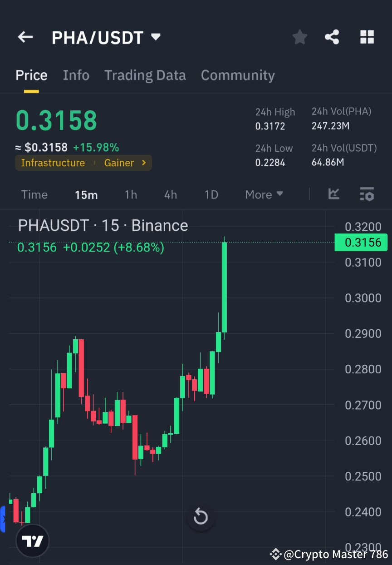The height and width of the screenshot is (565, 392).
Task: Switch to Time chart mode
Action: [34, 194]
